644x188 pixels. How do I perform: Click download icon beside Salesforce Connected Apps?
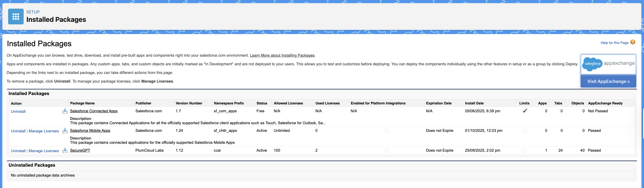click(x=65, y=111)
